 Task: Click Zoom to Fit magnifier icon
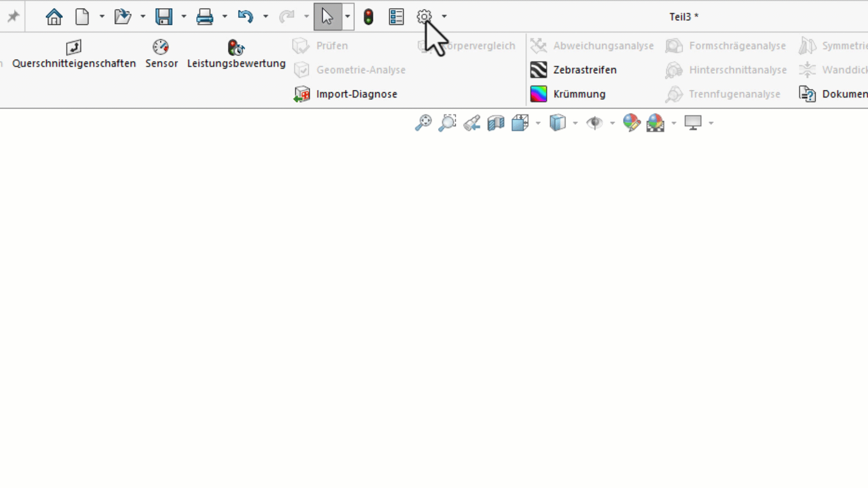coord(424,123)
